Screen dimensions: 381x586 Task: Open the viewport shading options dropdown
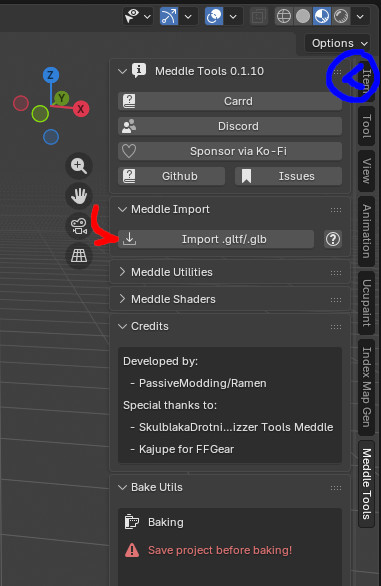point(360,16)
